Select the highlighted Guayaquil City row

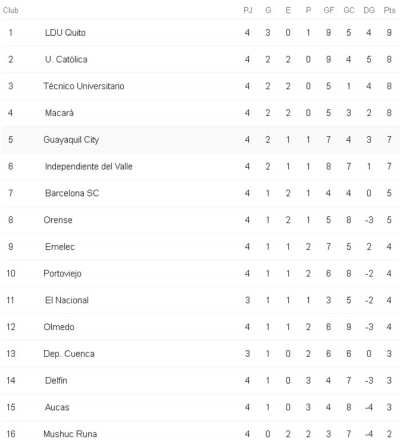tap(200, 140)
